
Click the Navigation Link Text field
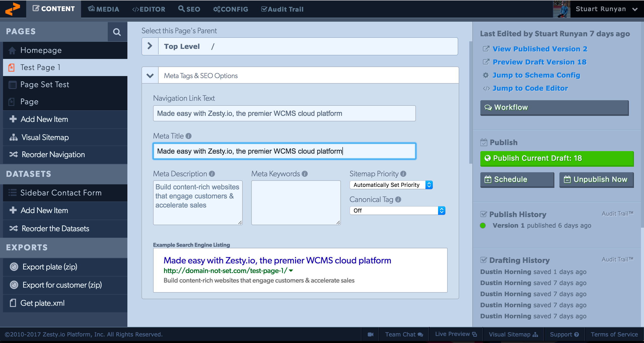click(x=284, y=113)
